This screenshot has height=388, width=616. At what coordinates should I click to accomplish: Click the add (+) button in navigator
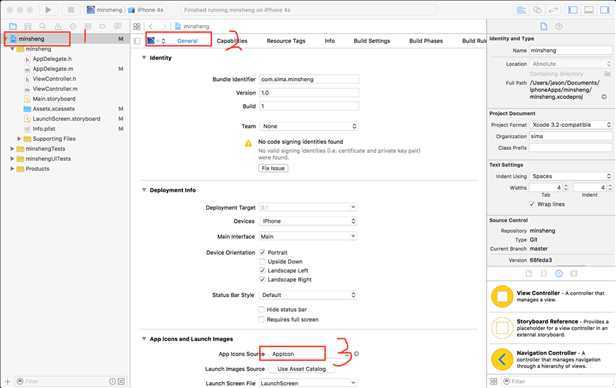(x=7, y=381)
